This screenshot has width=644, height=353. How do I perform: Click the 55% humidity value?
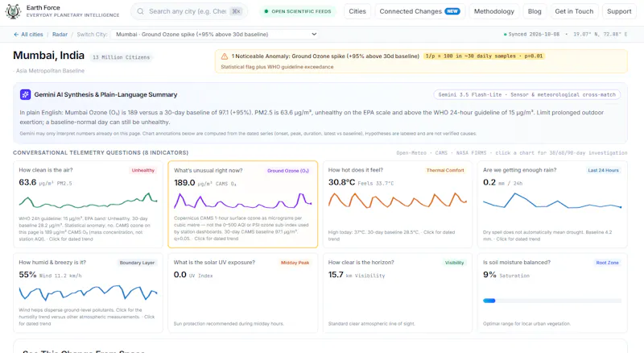click(x=27, y=275)
